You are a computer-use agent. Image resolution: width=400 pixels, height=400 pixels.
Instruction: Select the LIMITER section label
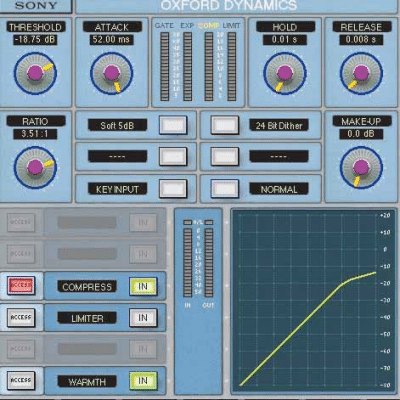87,318
